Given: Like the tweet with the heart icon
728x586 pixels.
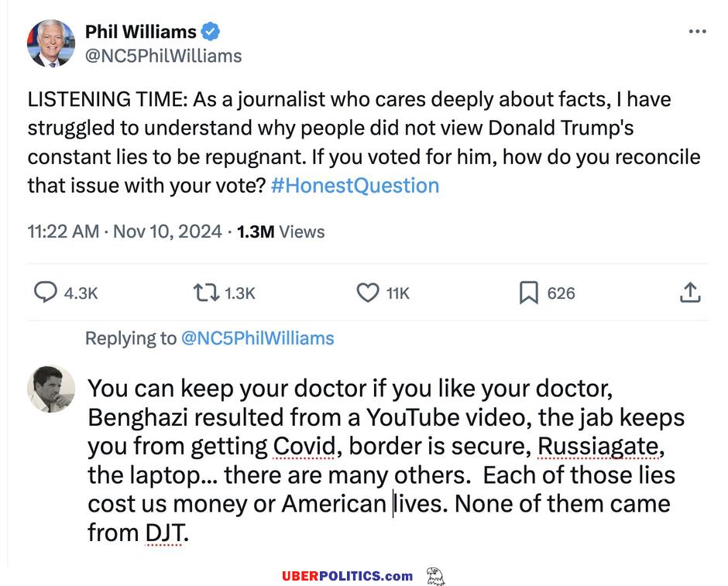Looking at the screenshot, I should 366,293.
